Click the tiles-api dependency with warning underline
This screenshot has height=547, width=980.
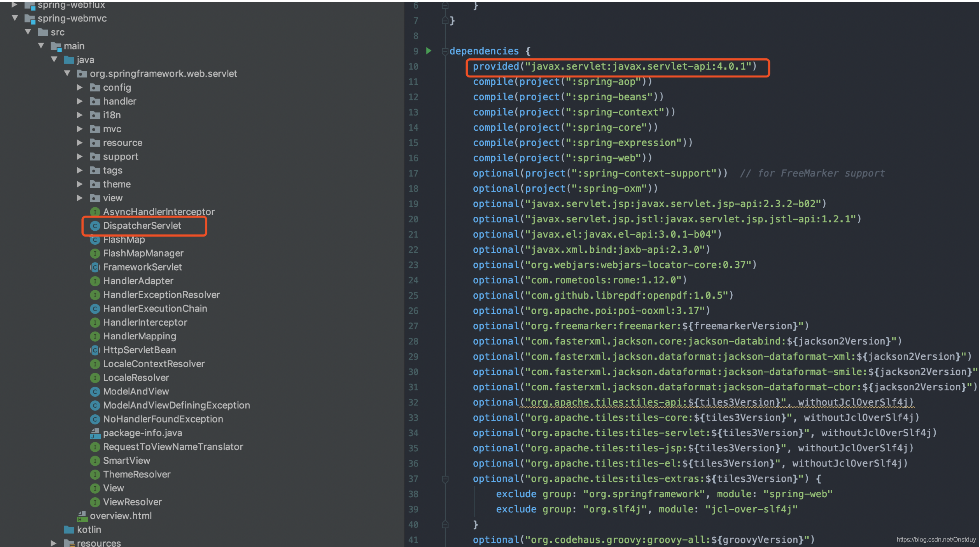(693, 402)
